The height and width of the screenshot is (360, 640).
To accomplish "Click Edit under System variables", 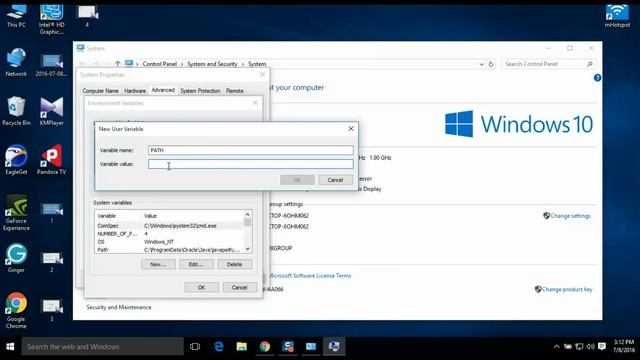I will click(x=196, y=264).
